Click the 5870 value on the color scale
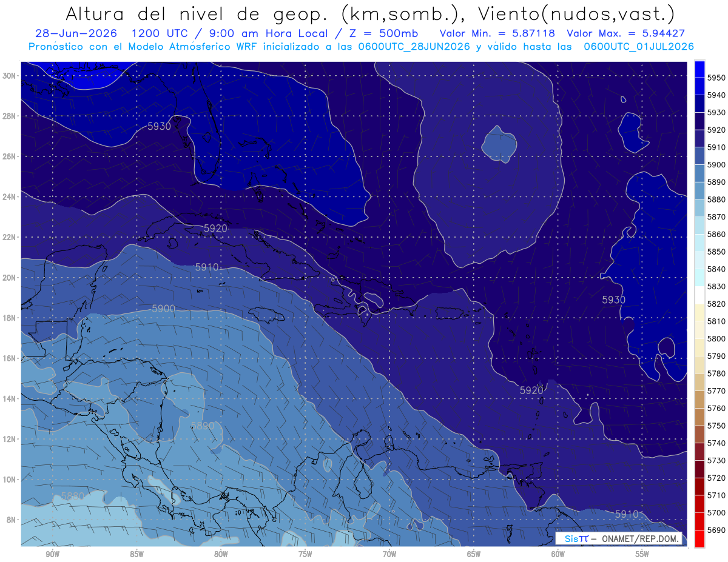 pyautogui.click(x=716, y=216)
